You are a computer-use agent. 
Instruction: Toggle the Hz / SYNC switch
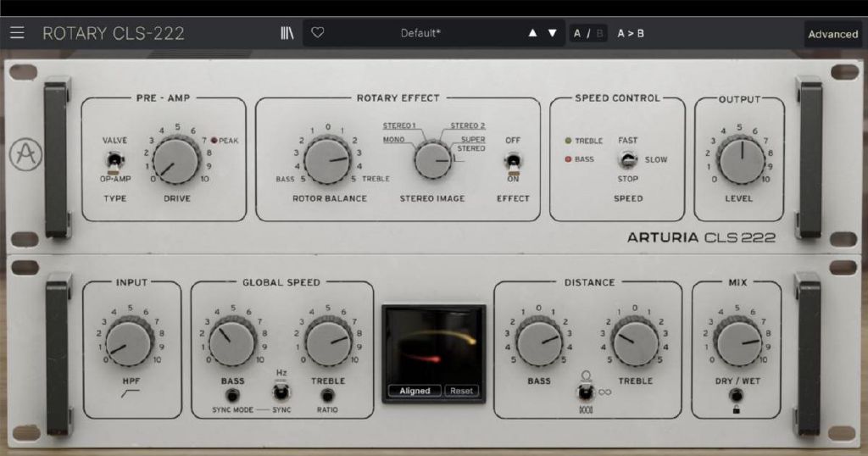point(281,392)
